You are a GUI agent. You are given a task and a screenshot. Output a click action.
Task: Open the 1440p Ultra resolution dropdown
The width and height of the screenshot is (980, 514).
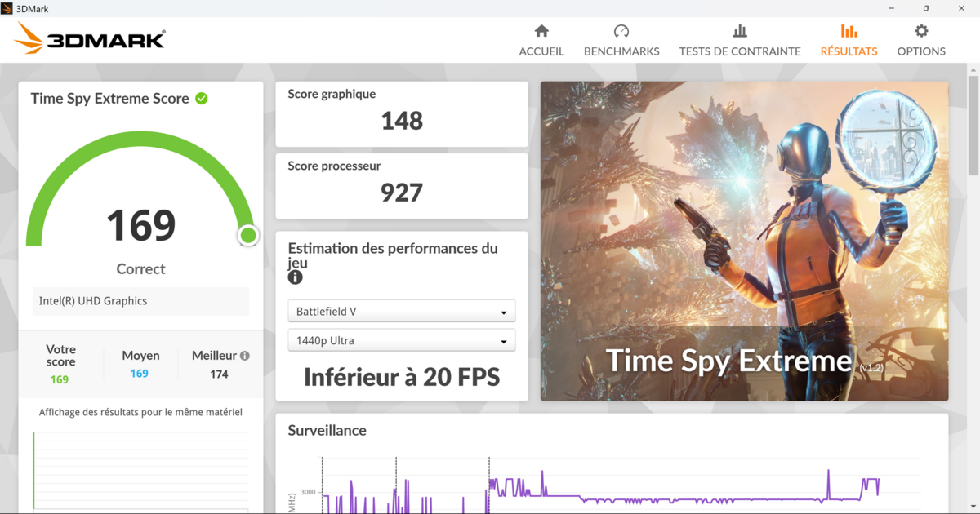[x=402, y=340]
